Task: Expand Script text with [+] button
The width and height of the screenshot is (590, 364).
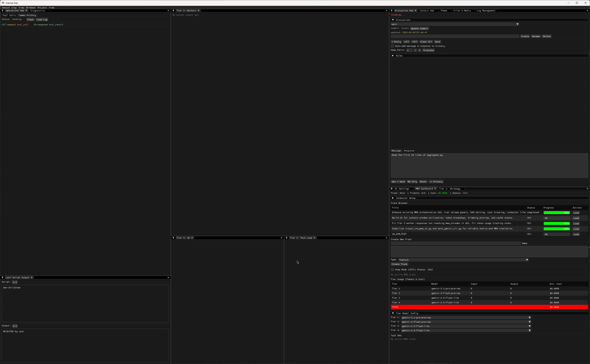Action: click(15, 282)
